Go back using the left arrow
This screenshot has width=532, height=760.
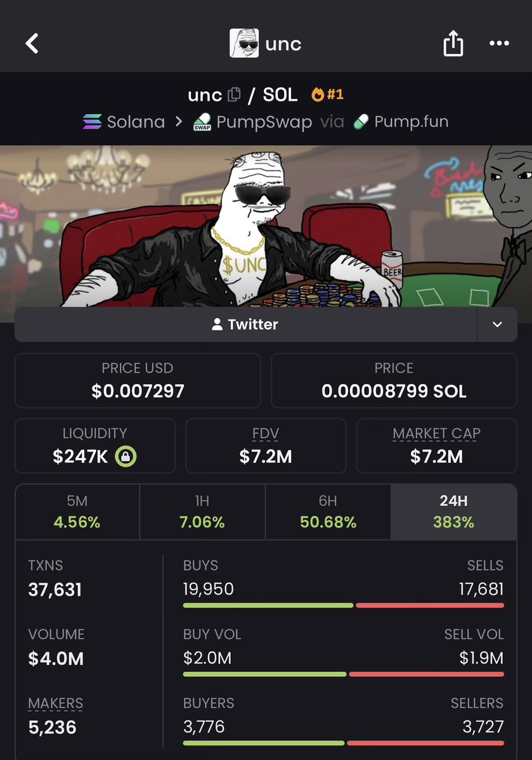click(32, 44)
